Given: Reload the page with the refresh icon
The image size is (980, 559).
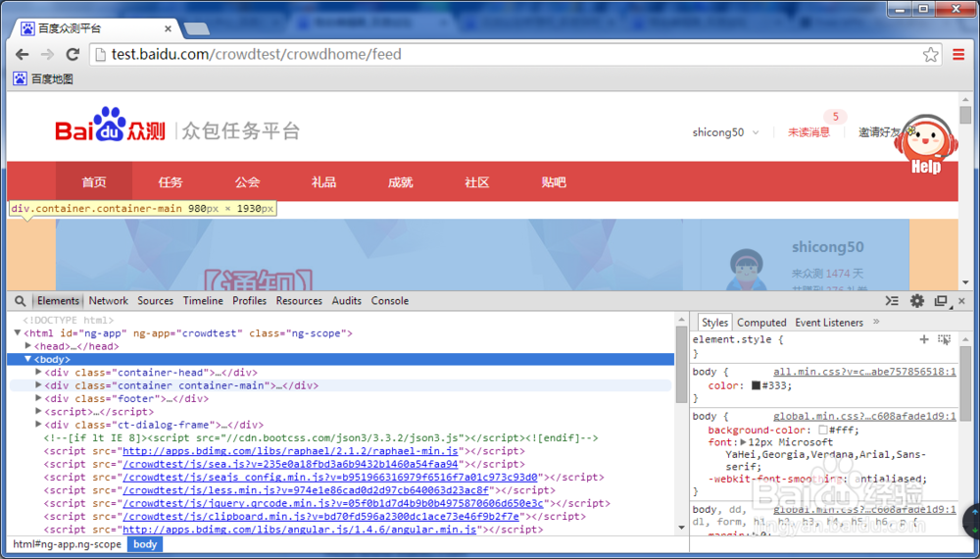Looking at the screenshot, I should tap(73, 54).
